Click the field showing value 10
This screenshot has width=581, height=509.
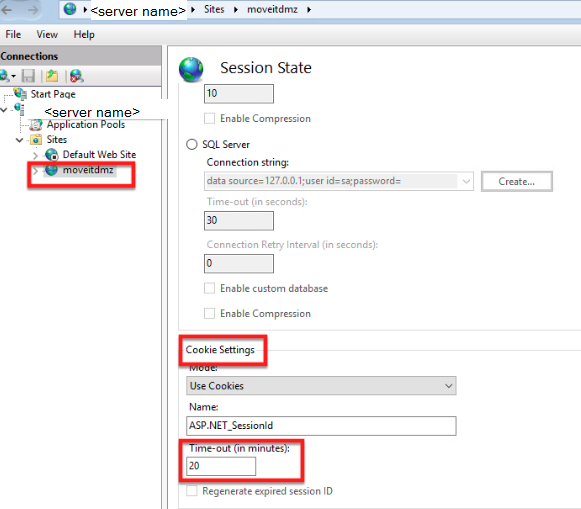coord(239,93)
